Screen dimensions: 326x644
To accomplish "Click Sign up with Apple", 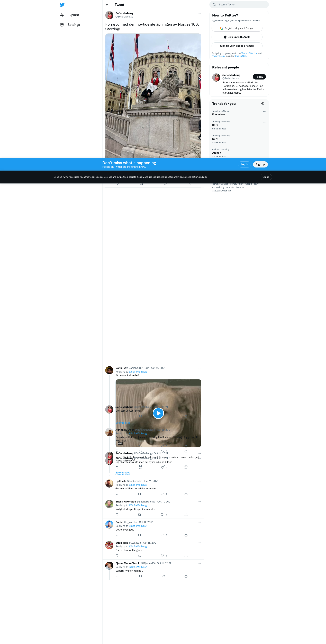I will click(x=237, y=37).
